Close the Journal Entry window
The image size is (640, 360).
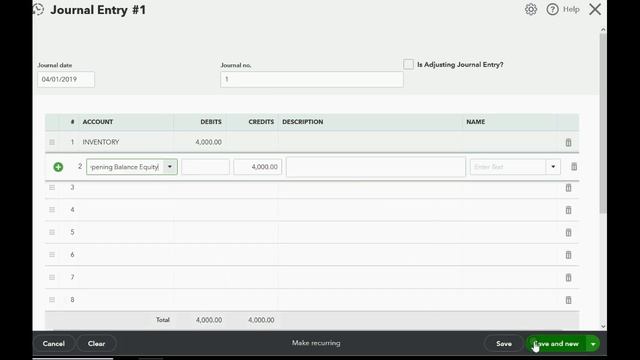pyautogui.click(x=595, y=9)
